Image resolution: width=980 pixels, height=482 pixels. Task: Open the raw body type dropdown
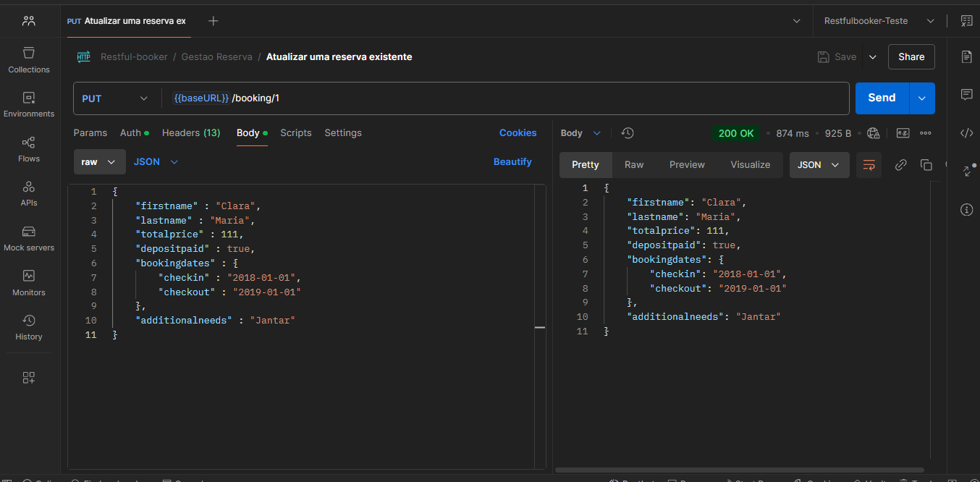point(99,162)
